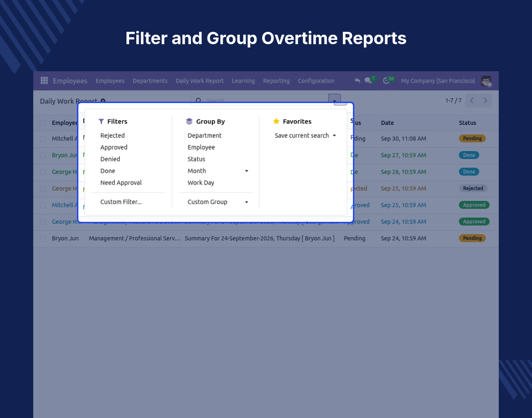The image size is (532, 418).
Task: Click the reply arrow icon in navbar
Action: coord(357,81)
